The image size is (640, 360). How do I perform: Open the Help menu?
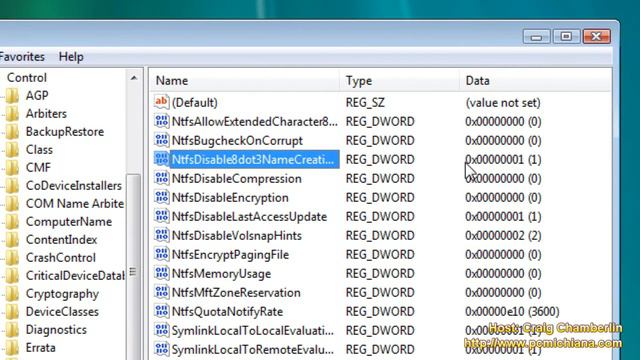point(71,57)
